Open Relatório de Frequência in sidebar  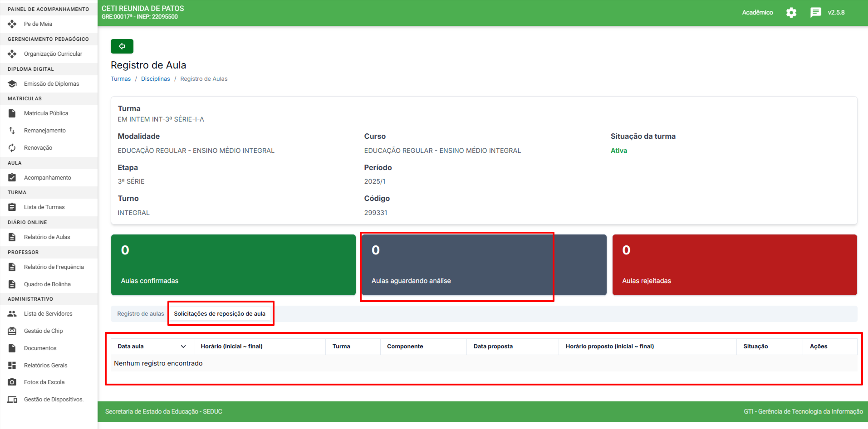pyautogui.click(x=54, y=267)
